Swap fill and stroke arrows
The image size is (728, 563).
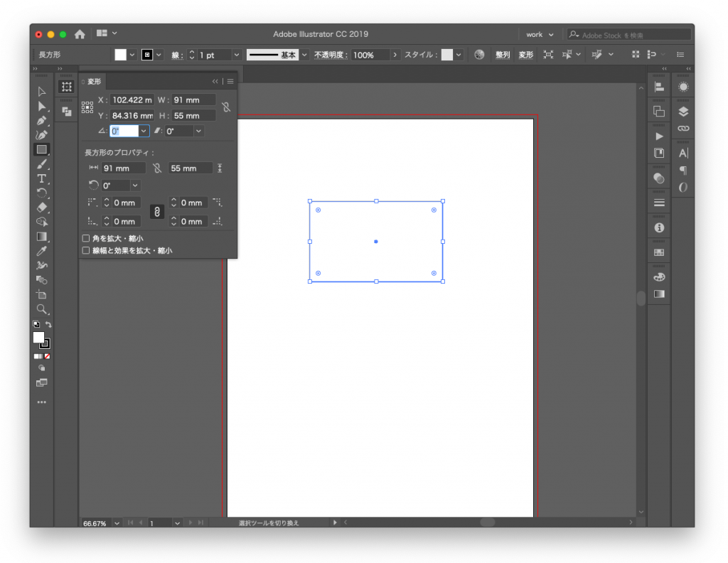coord(48,324)
